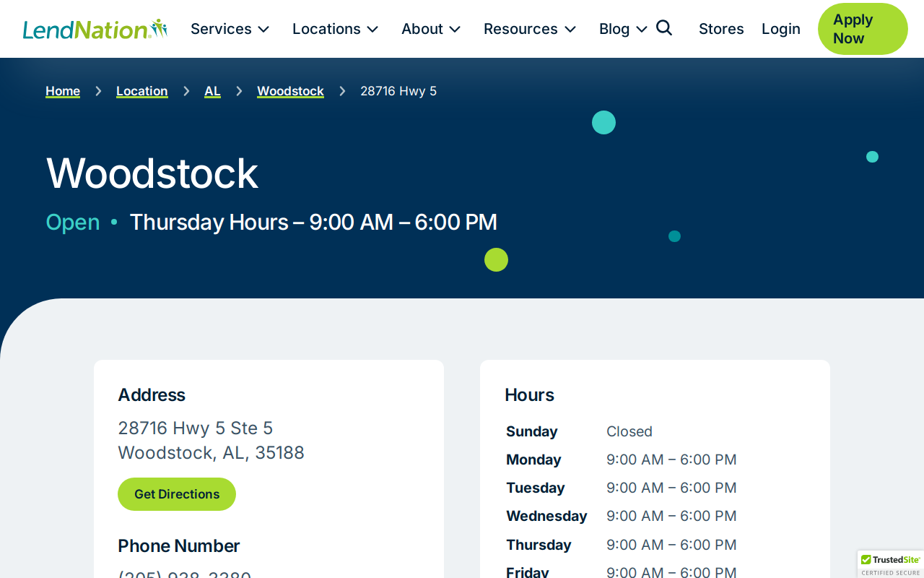Click the Woodstock, AL, 35188 line
Viewport: 924px width, 578px height.
point(212,453)
